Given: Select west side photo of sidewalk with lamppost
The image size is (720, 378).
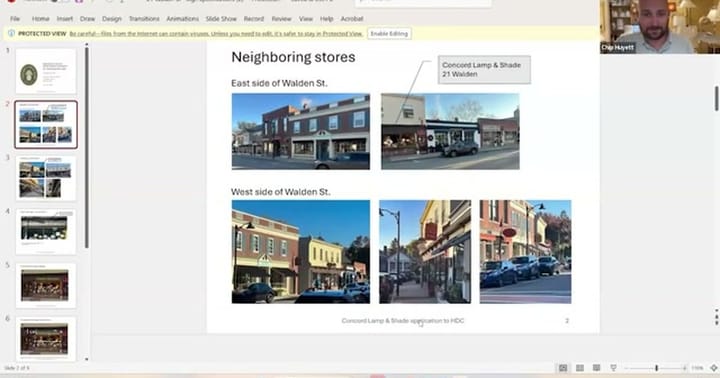Looking at the screenshot, I should (x=425, y=252).
